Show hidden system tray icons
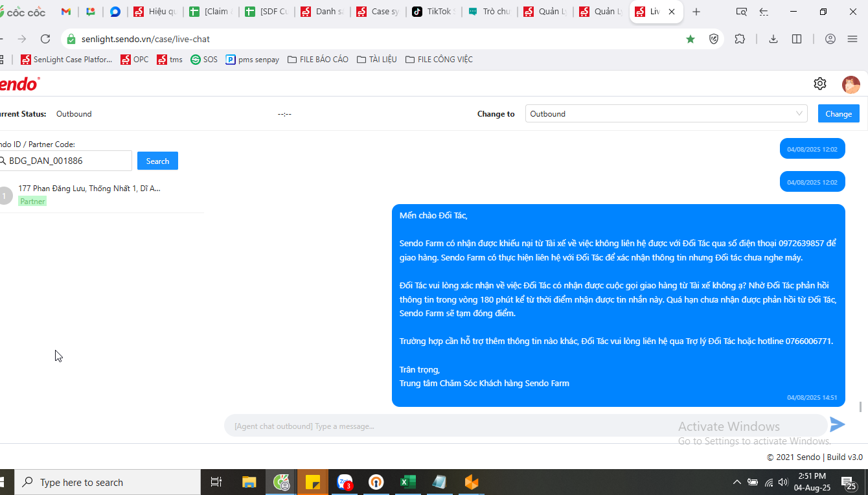 point(737,482)
